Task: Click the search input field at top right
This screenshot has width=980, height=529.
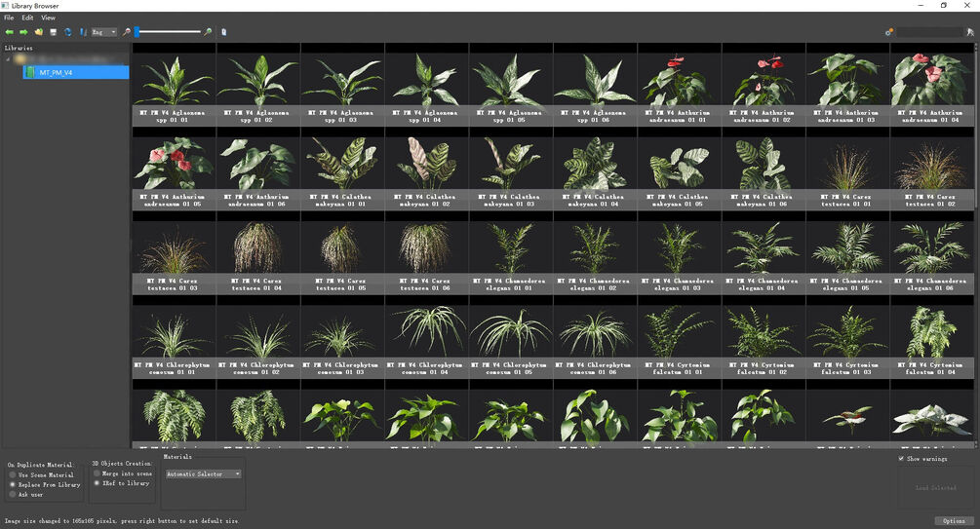Action: pyautogui.click(x=930, y=32)
